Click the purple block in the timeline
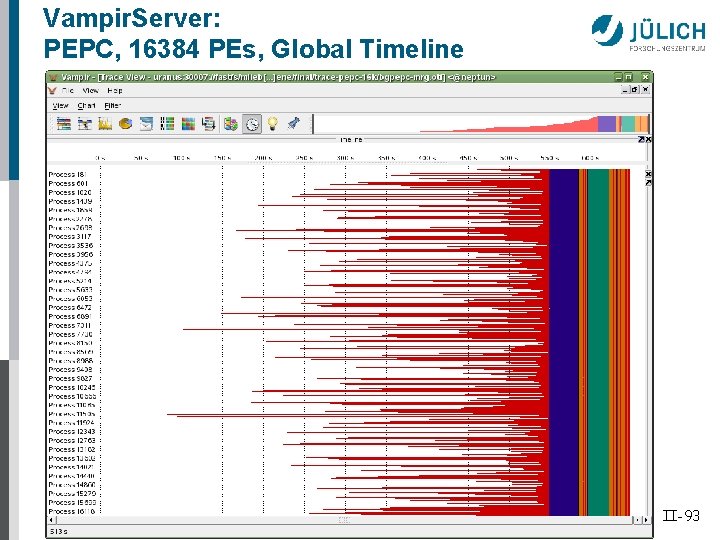The width and height of the screenshot is (720, 540). (563, 342)
